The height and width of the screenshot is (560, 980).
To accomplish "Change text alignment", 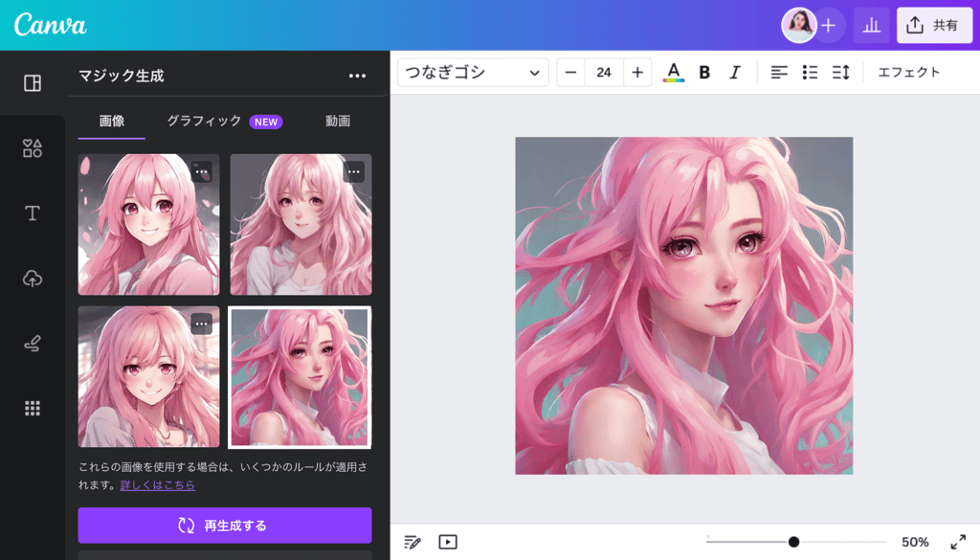I will click(779, 73).
